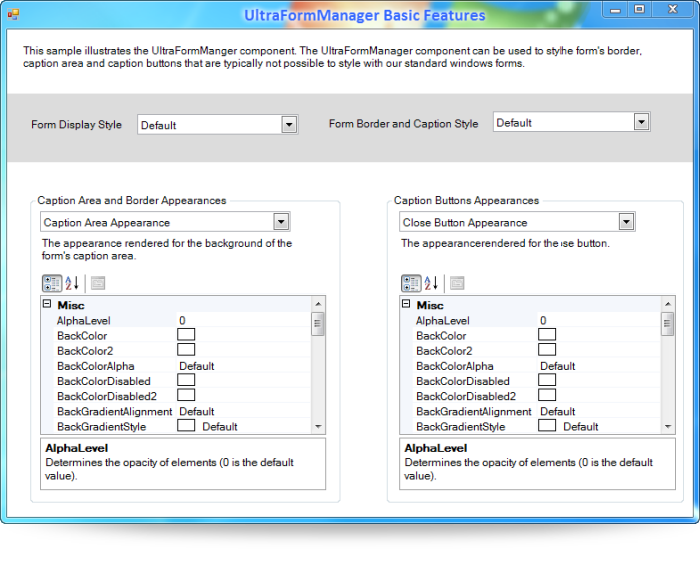Select BackColorDisabled swatch in left grid
Screen dimensions: 700x573
pyautogui.click(x=186, y=380)
